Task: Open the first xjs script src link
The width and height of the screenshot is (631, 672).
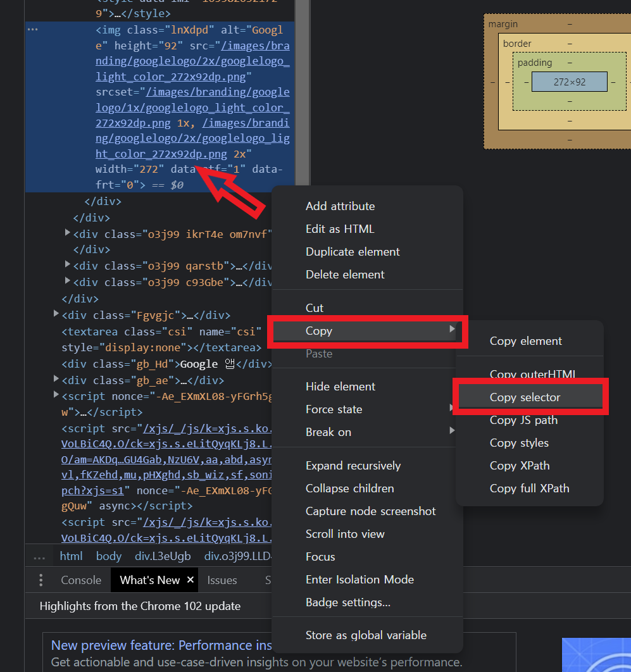Action: (x=166, y=459)
